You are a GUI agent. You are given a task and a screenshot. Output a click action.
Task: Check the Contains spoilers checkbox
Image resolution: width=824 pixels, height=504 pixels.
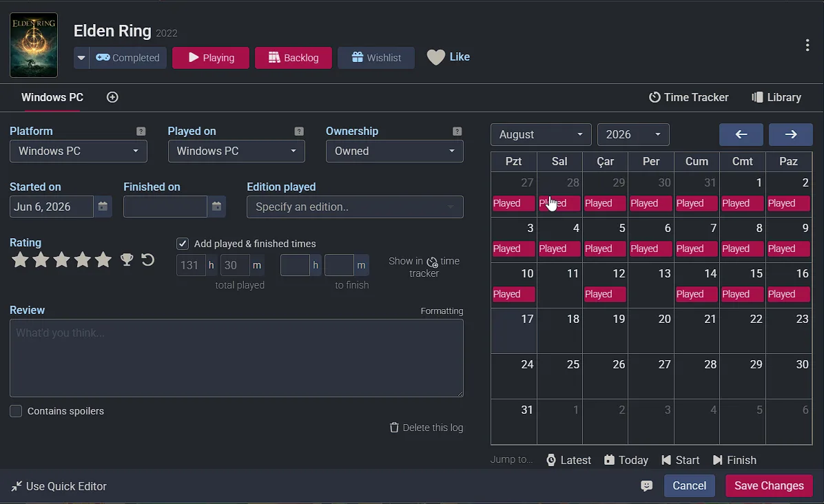[16, 411]
